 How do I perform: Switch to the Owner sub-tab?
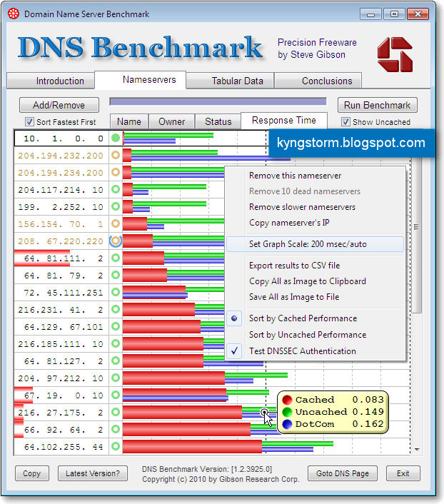click(172, 121)
